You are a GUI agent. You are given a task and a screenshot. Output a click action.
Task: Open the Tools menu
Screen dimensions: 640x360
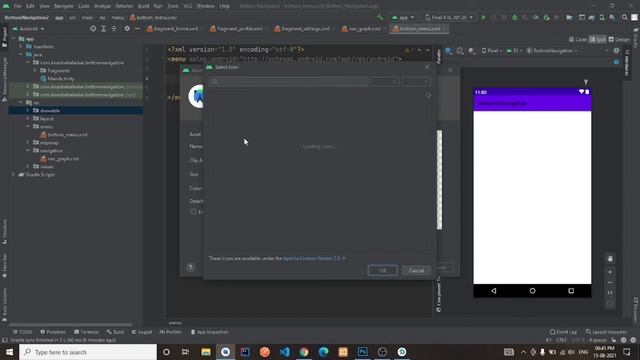(173, 6)
